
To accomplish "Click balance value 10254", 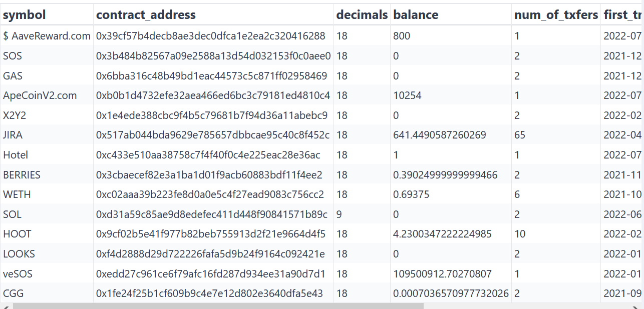I will coord(408,95).
